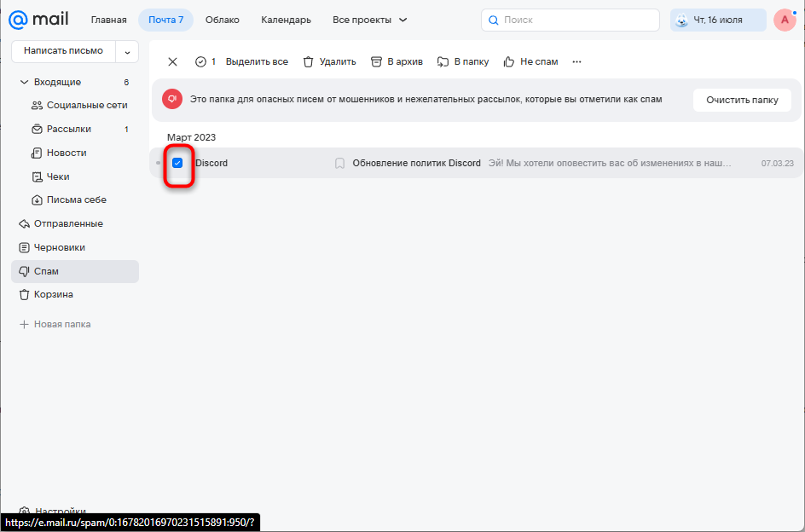This screenshot has width=805, height=532.
Task: Open the Mail.ru logo home link
Action: tap(38, 20)
